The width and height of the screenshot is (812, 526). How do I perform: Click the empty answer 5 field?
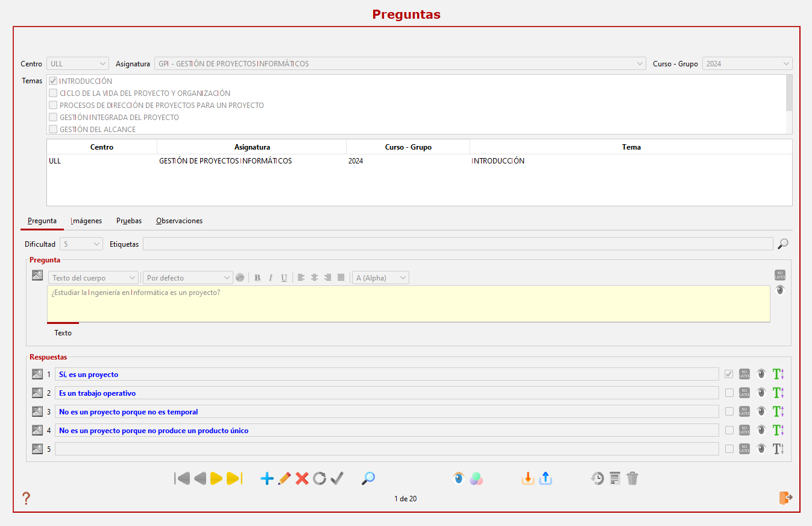[386, 449]
